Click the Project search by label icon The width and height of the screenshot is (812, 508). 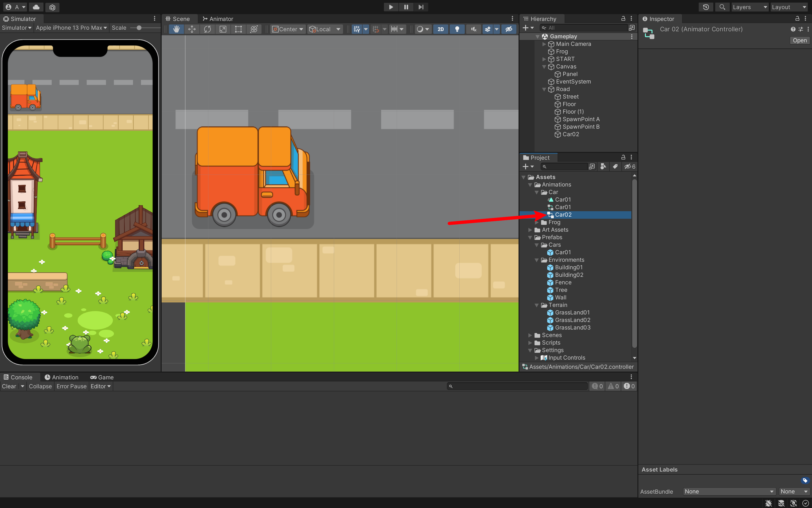[615, 166]
